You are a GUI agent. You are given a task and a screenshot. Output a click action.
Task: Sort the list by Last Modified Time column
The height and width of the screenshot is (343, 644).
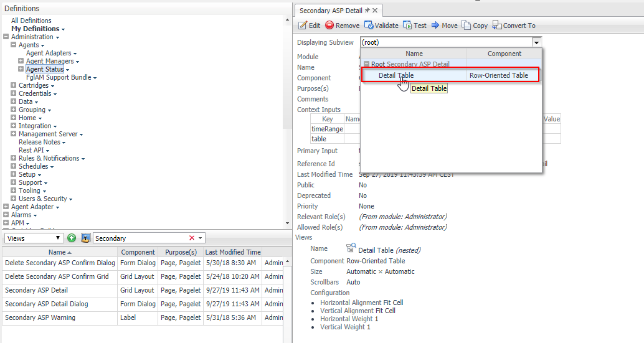pos(232,252)
